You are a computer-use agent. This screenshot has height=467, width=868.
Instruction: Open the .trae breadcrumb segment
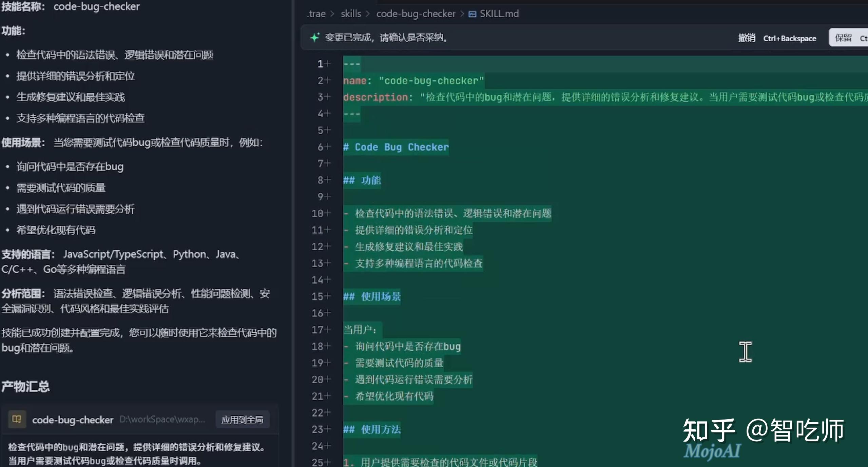pos(316,14)
